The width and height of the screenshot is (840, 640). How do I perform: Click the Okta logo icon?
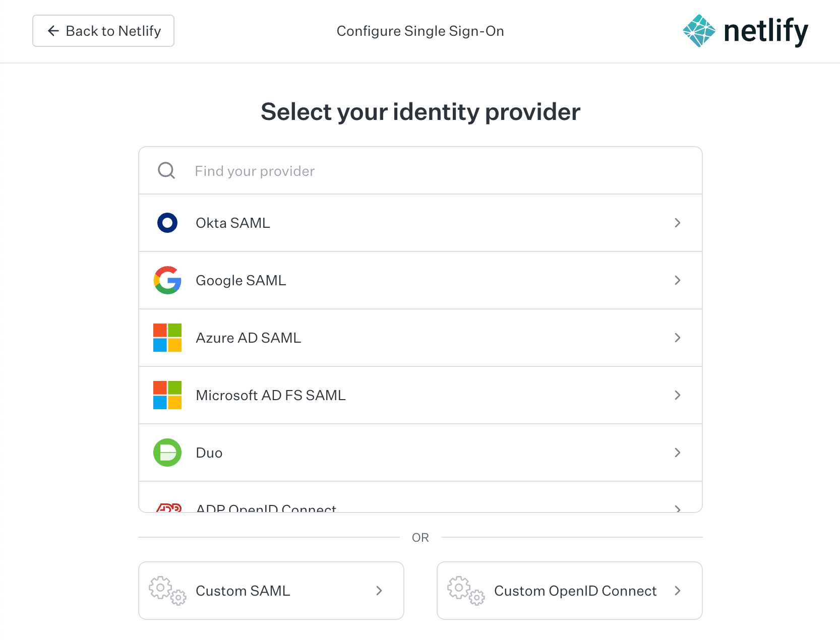pyautogui.click(x=167, y=223)
